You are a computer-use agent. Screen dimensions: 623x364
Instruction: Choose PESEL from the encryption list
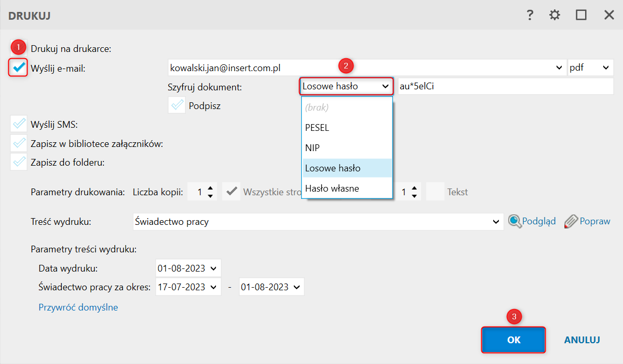[x=347, y=128]
